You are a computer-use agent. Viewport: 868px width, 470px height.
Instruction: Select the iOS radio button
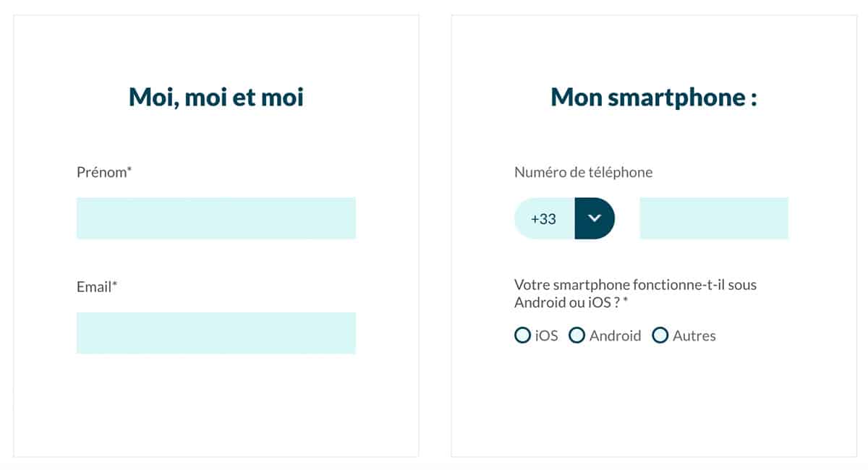coord(522,336)
